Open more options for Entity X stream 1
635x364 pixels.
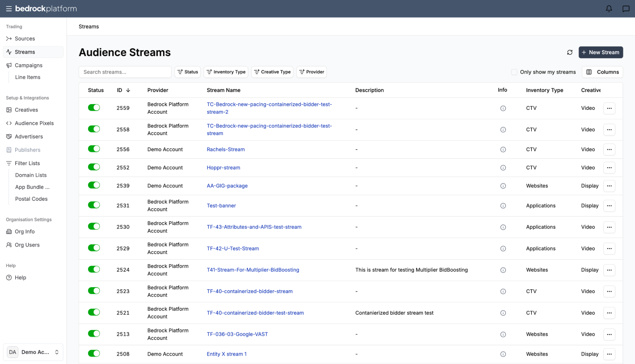[609, 354]
